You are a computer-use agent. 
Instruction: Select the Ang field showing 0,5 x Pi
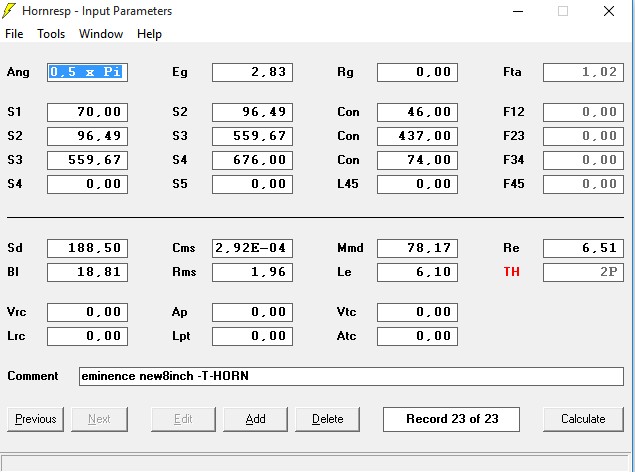click(x=87, y=72)
